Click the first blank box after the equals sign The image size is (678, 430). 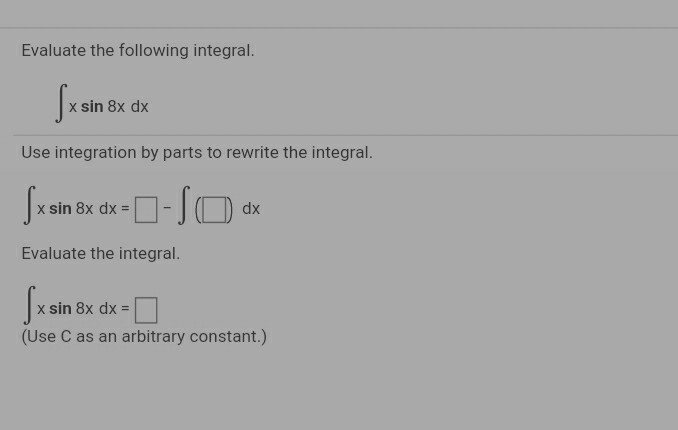click(x=146, y=209)
